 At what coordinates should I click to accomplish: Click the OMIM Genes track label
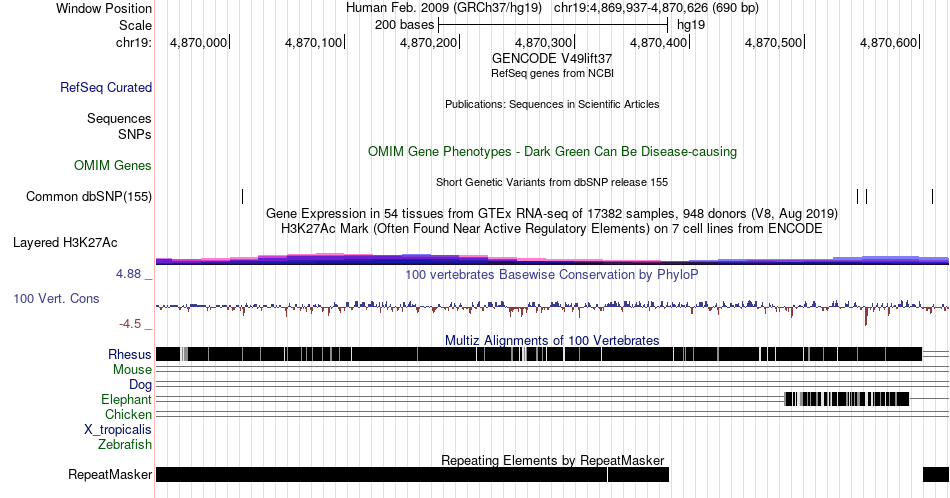(113, 165)
